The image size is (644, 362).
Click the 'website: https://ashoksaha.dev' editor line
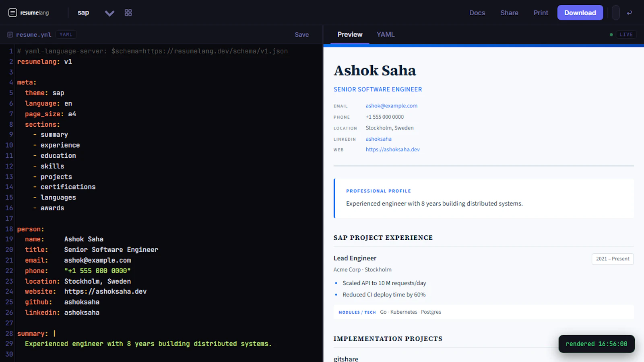86,292
